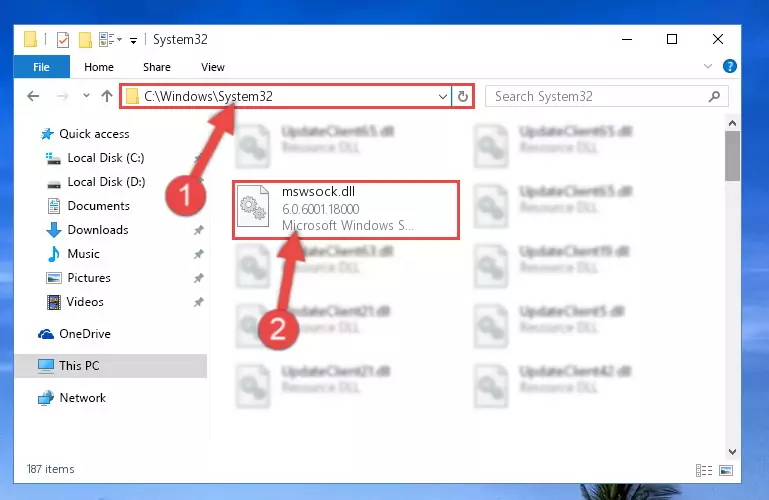The width and height of the screenshot is (769, 500).
Task: Click the Properties checkmark icon in title bar
Action: [63, 40]
